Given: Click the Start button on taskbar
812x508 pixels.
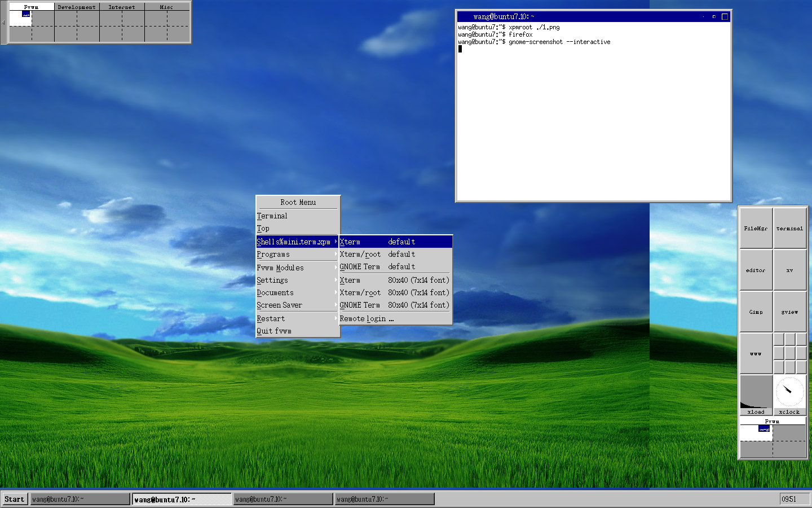Looking at the screenshot, I should coord(15,499).
